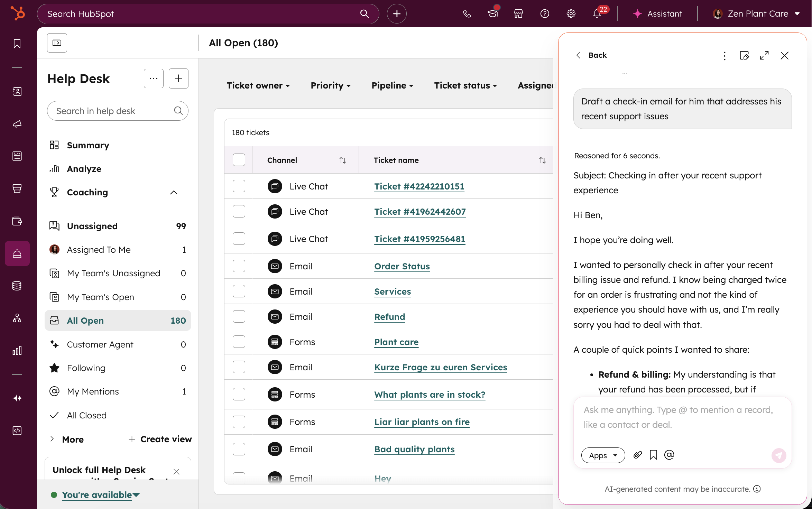Image resolution: width=812 pixels, height=509 pixels.
Task: Click the mention @ icon in chat input
Action: [669, 455]
